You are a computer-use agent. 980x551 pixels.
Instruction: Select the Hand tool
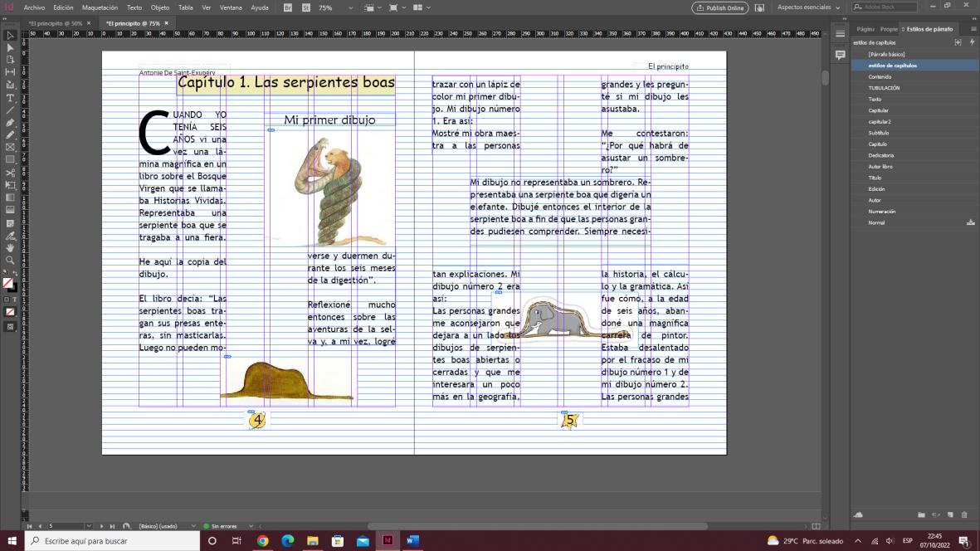pos(10,248)
